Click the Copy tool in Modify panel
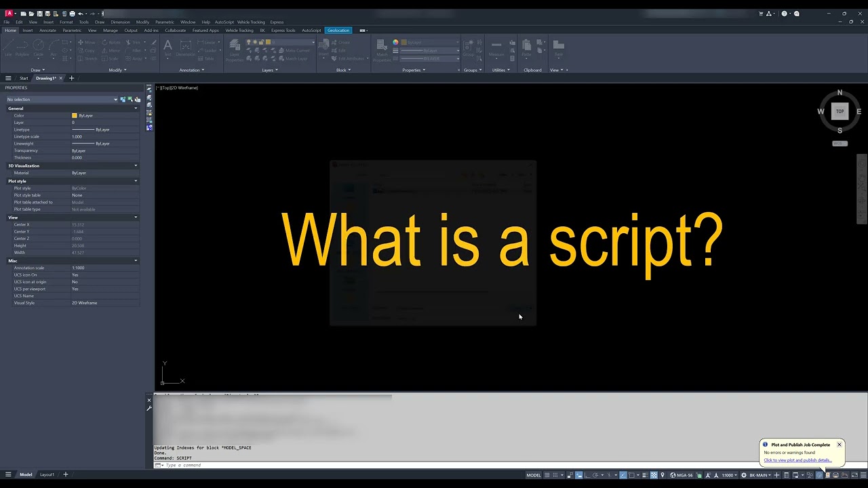This screenshot has height=488, width=868. 87,50
